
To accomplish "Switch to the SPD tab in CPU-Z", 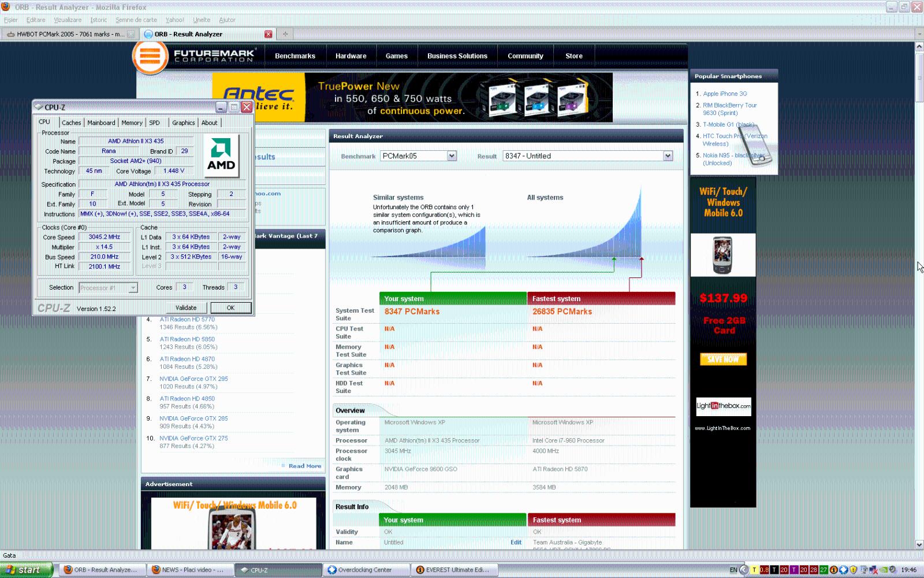I will tap(154, 123).
